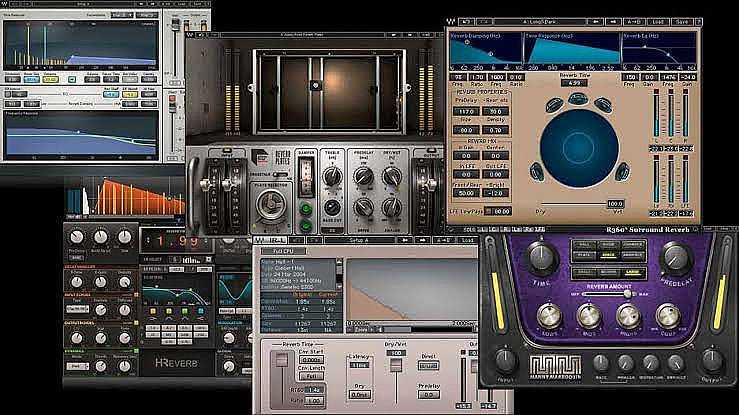Toggle lower green damper button on Reverb Plates
739x415 pixels.
[x=306, y=226]
